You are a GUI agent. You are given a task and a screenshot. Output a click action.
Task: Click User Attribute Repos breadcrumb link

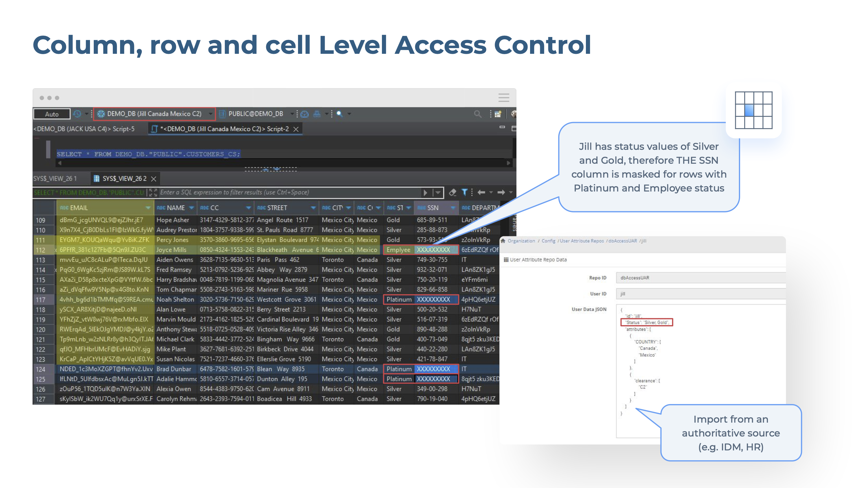click(x=582, y=241)
